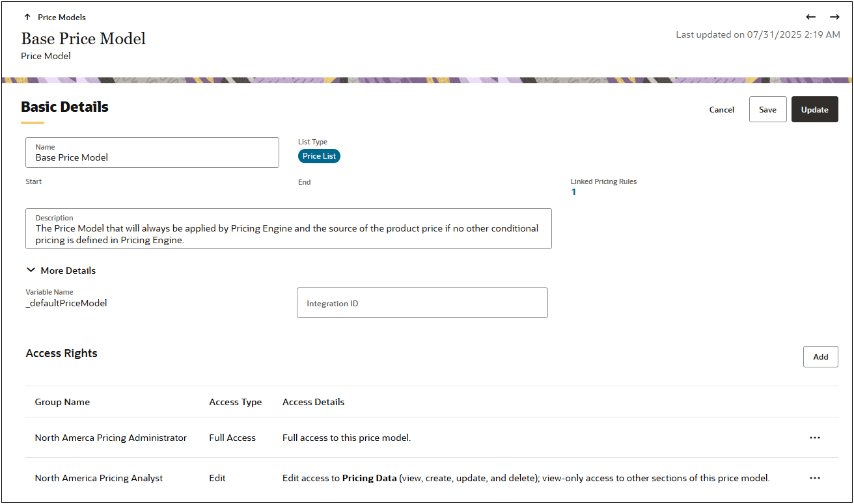Viewport: 854px width, 504px height.
Task: Select the Price List badge
Action: click(319, 156)
